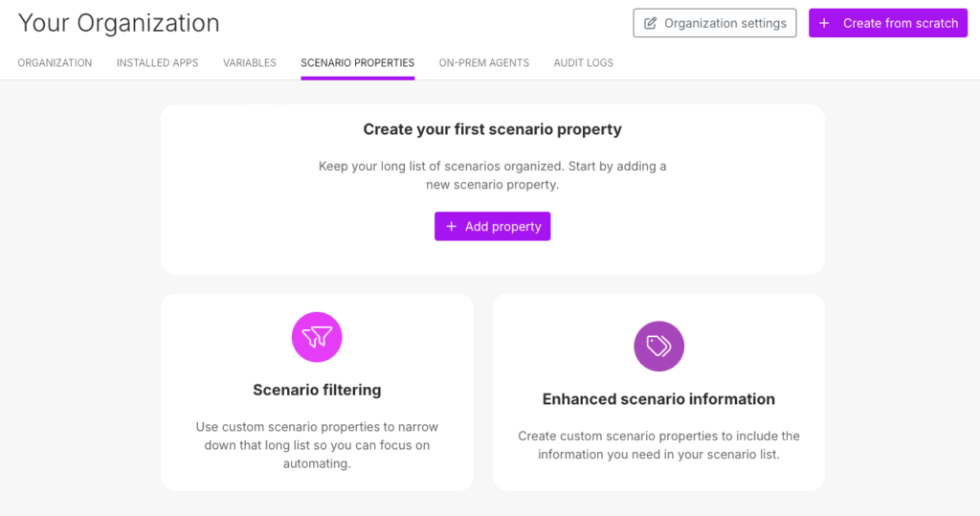Click the Enhanced scenario information card title
This screenshot has height=516, width=980.
coord(658,399)
